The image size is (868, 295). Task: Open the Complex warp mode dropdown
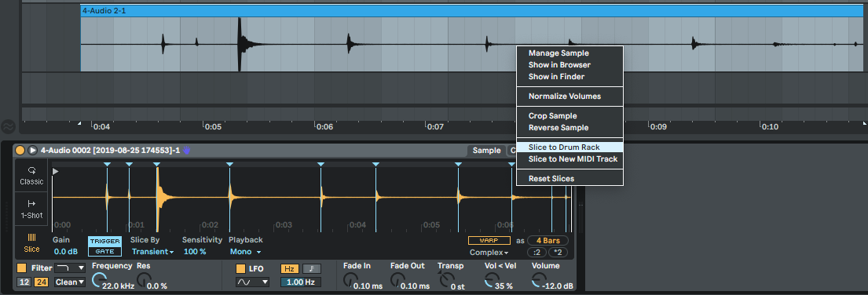click(x=489, y=253)
